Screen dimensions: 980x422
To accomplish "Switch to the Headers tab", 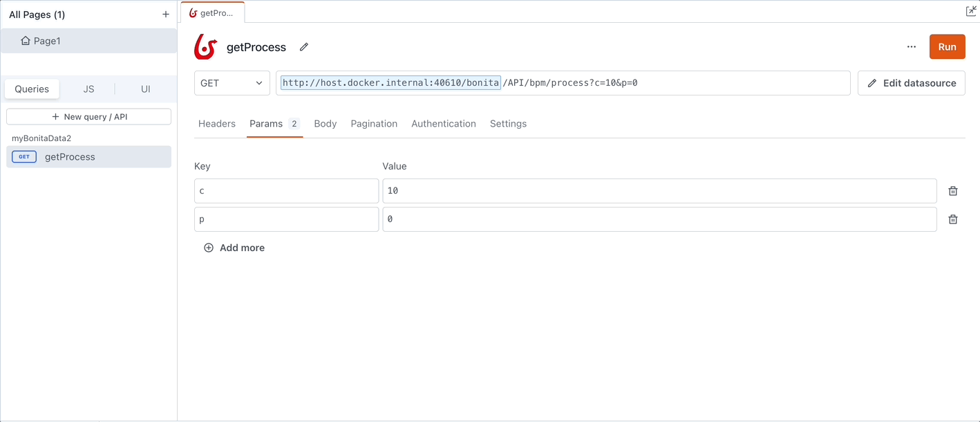I will pos(217,124).
